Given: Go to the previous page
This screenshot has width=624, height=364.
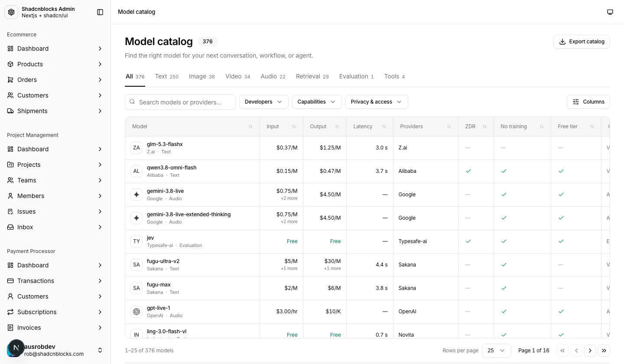Looking at the screenshot, I should (x=576, y=351).
